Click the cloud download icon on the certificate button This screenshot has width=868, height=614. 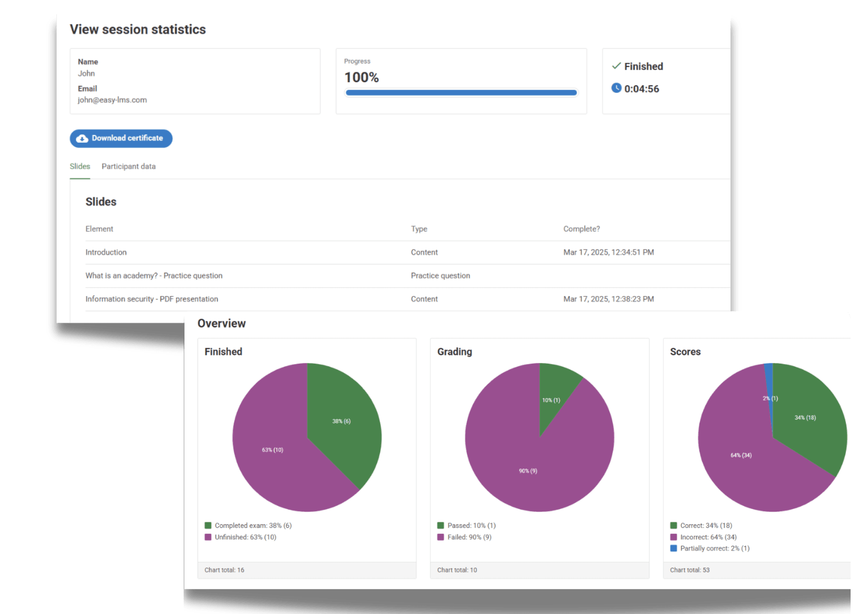(82, 139)
